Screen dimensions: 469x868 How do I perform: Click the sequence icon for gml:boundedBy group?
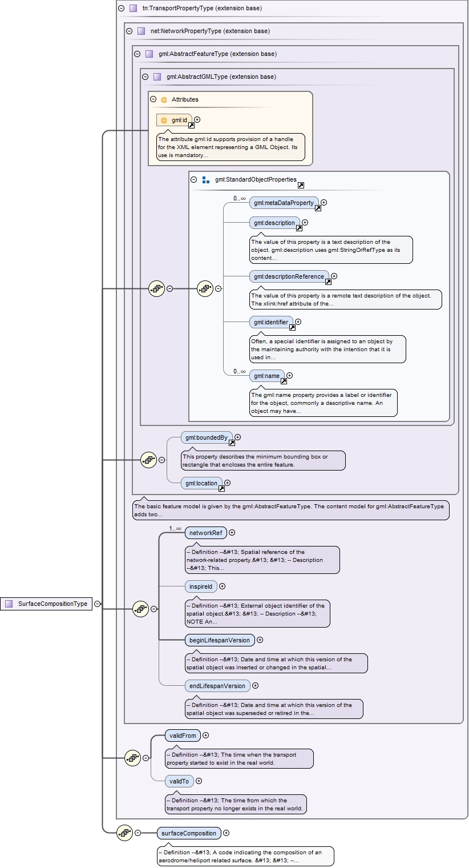(148, 460)
